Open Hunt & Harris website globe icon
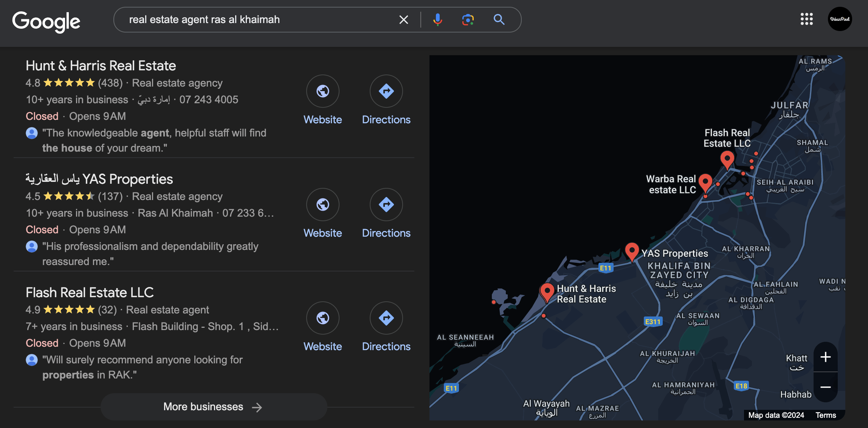 tap(323, 91)
